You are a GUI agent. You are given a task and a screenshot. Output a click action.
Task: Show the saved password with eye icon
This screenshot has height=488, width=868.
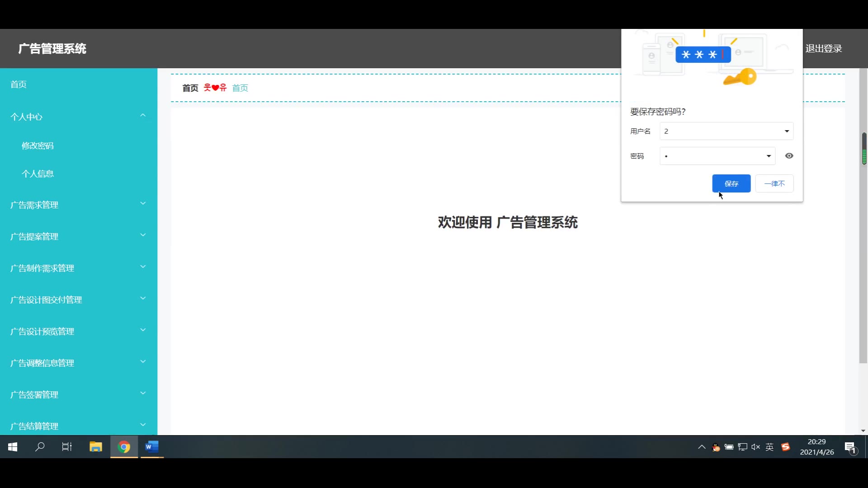789,156
